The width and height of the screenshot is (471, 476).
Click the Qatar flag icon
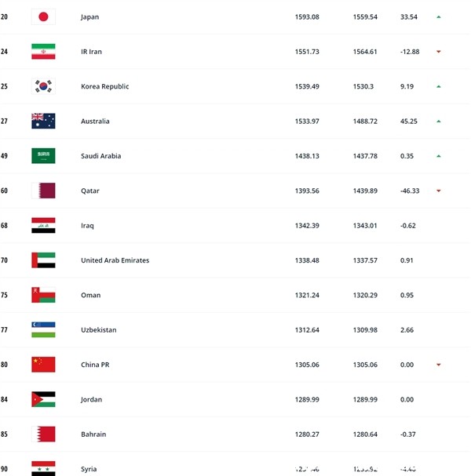[x=43, y=191]
